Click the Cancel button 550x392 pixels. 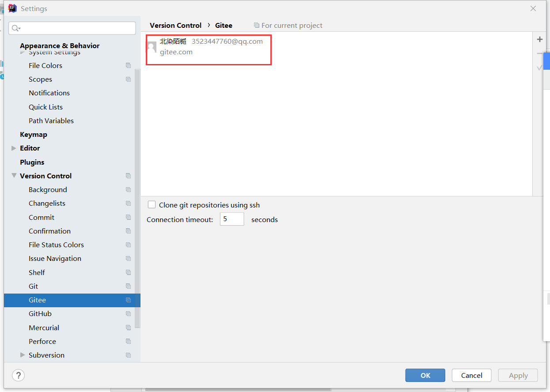pyautogui.click(x=472, y=375)
